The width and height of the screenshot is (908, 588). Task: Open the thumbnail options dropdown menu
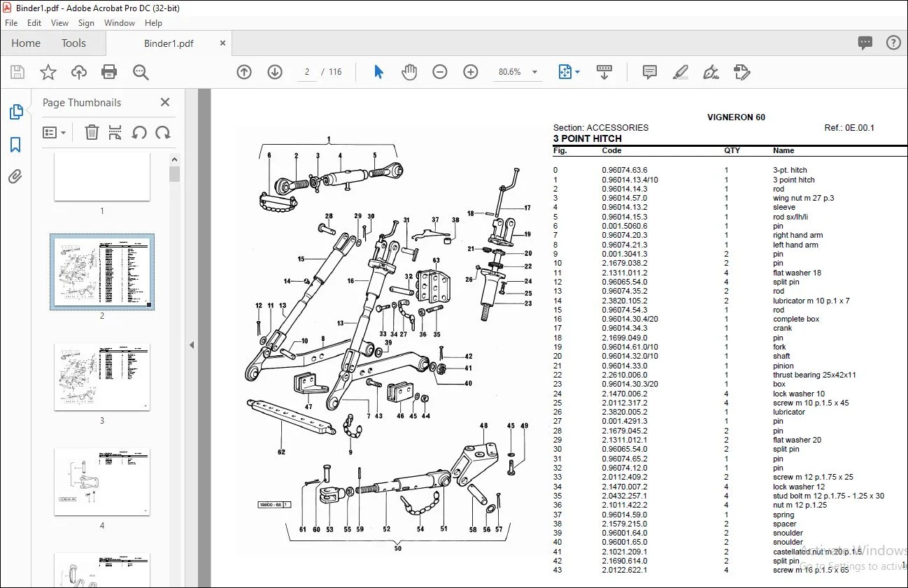(55, 132)
